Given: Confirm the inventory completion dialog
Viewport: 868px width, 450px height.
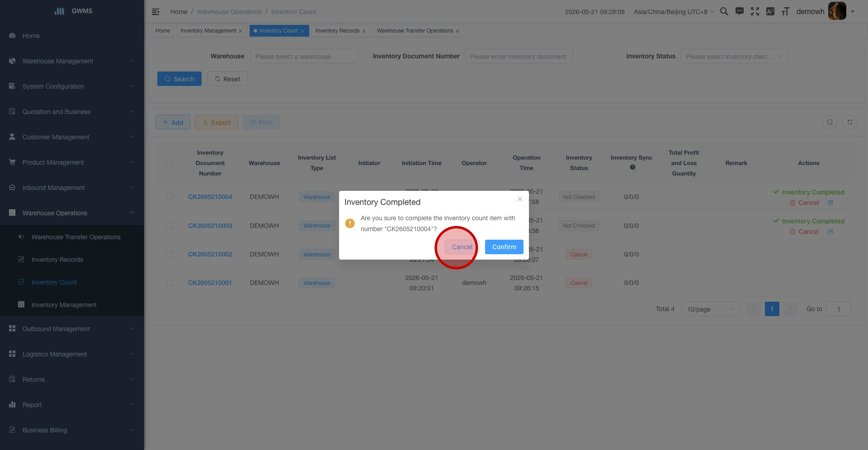Looking at the screenshot, I should click(504, 247).
